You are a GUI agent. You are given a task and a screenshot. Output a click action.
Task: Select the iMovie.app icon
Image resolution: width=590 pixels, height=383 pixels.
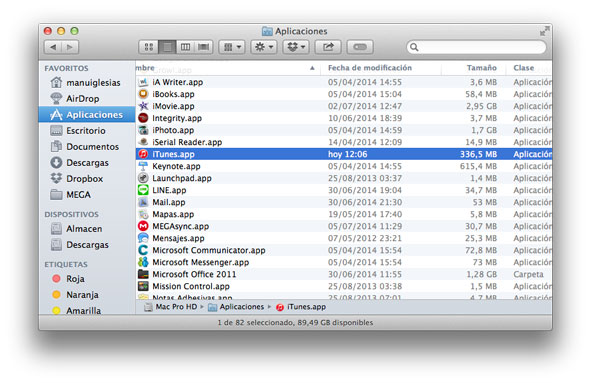pos(143,106)
